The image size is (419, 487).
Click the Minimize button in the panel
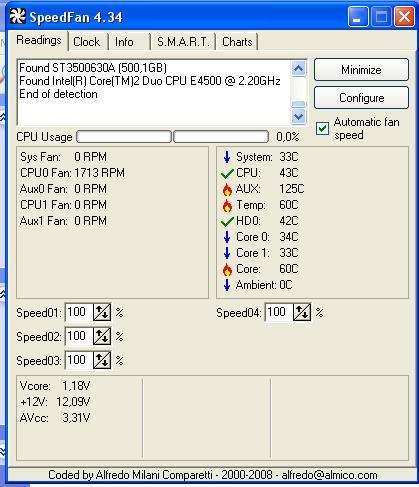(361, 70)
